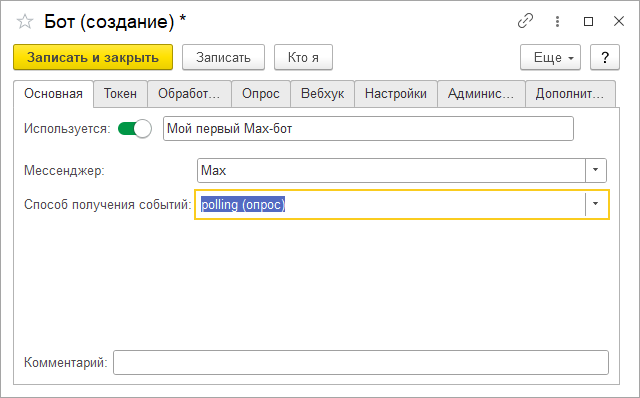The width and height of the screenshot is (640, 398).
Task: Open the 'Дополнит…' tab
Action: tap(570, 94)
